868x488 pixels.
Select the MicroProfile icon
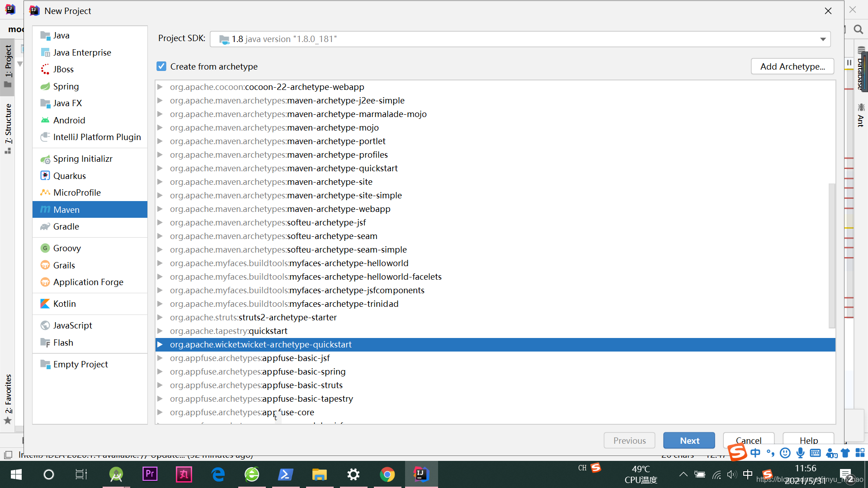(x=45, y=192)
